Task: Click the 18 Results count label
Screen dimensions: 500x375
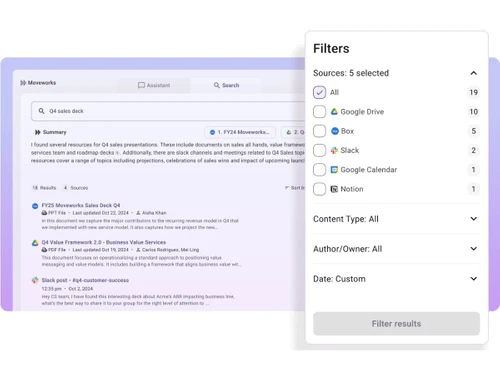Action: [x=44, y=188]
